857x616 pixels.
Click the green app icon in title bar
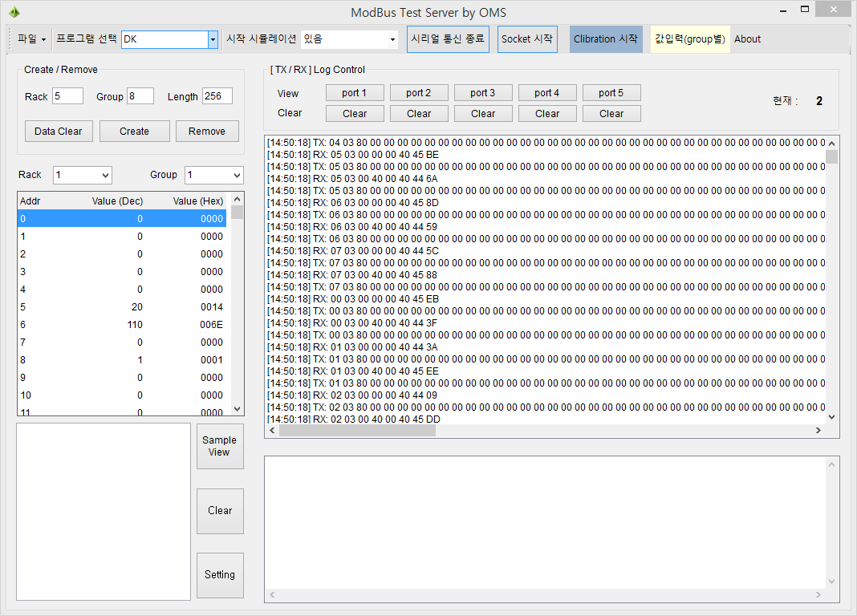pos(14,12)
